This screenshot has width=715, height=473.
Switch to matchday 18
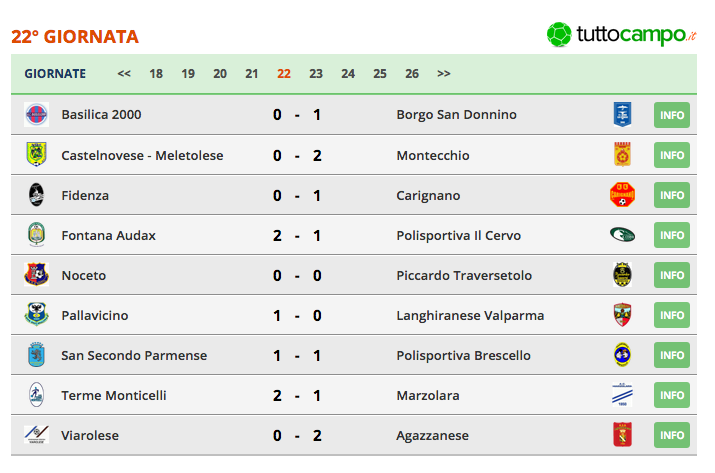(156, 73)
